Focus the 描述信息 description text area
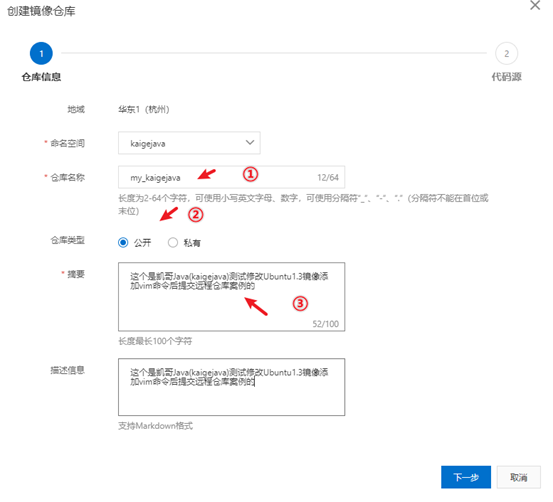Screen dimensions: 553x502 [x=231, y=387]
